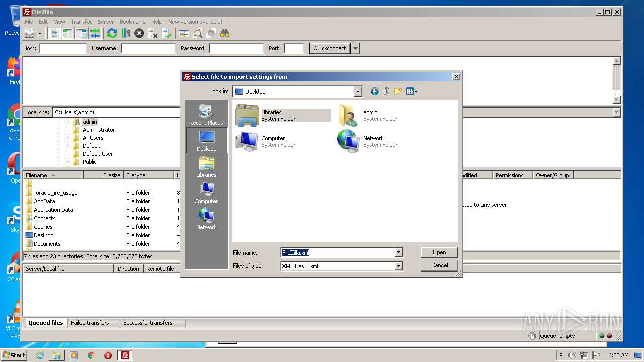Image resolution: width=644 pixels, height=362 pixels.
Task: Toggle remote directory tree display
Action: tap(81, 33)
